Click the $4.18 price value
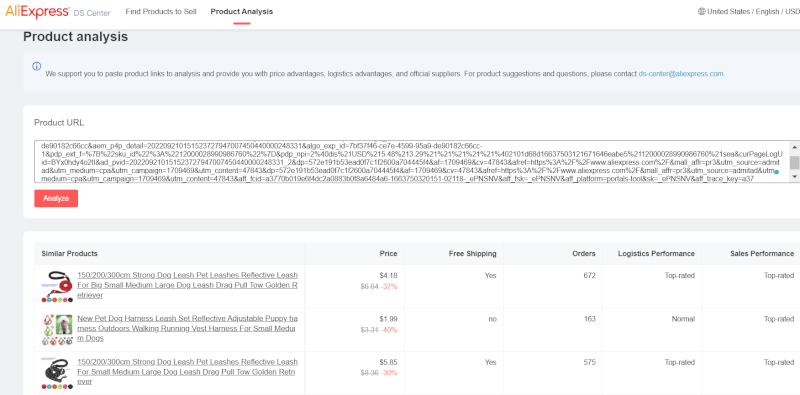This screenshot has width=800, height=395. tap(388, 276)
